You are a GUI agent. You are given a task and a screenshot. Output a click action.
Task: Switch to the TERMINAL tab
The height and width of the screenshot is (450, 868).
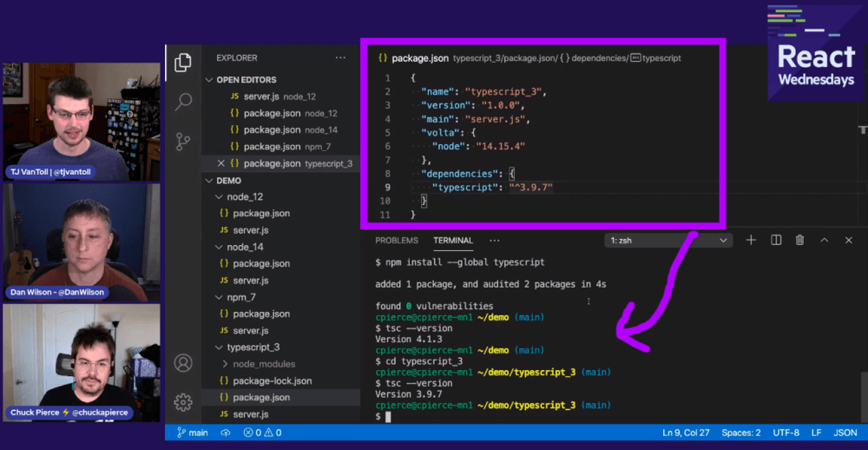(453, 241)
